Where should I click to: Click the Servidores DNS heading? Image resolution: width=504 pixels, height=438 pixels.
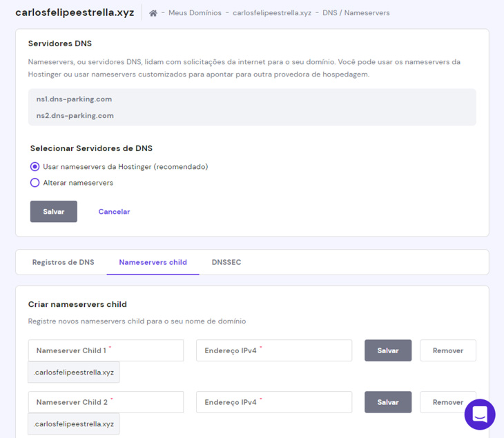click(x=60, y=43)
